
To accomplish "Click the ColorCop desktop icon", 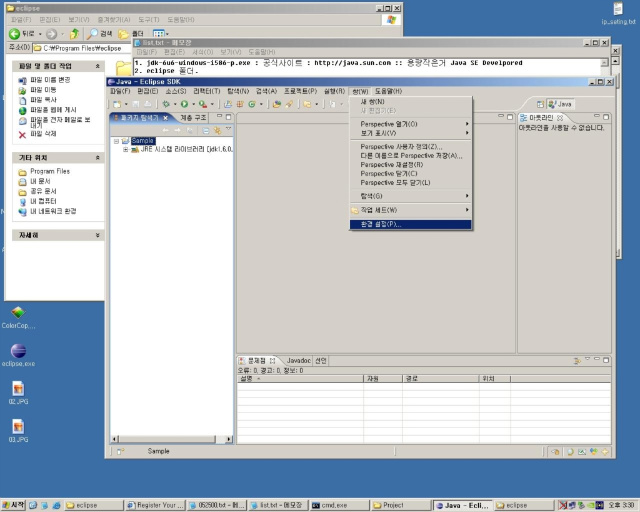I will [x=18, y=318].
